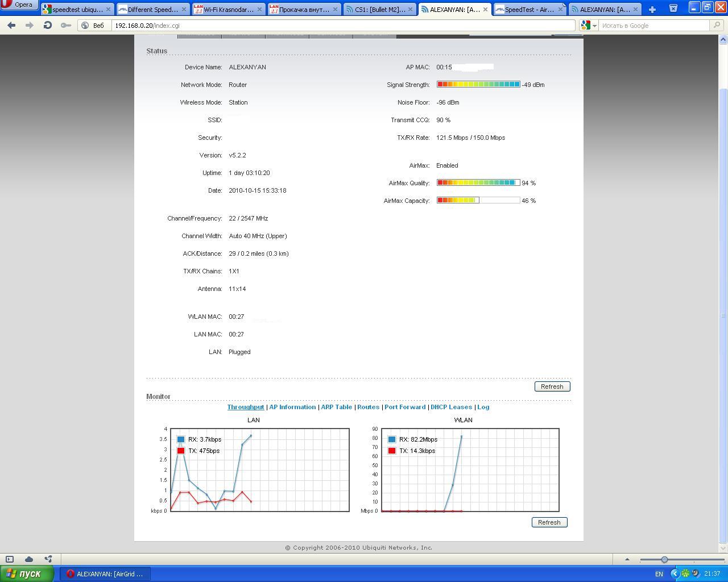728x582 pixels.
Task: Switch the EN keyboard language indicator
Action: pyautogui.click(x=659, y=574)
